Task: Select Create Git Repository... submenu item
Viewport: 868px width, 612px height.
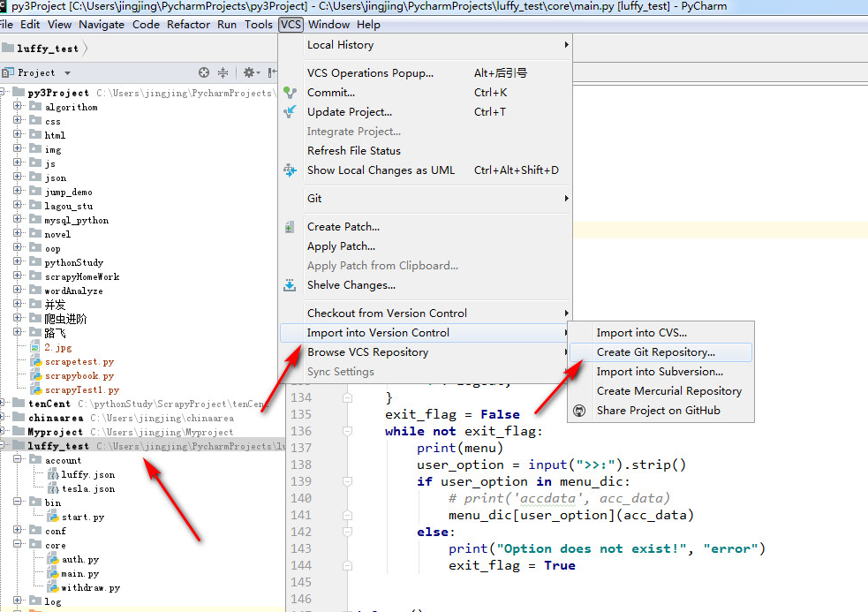Action: pyautogui.click(x=660, y=352)
